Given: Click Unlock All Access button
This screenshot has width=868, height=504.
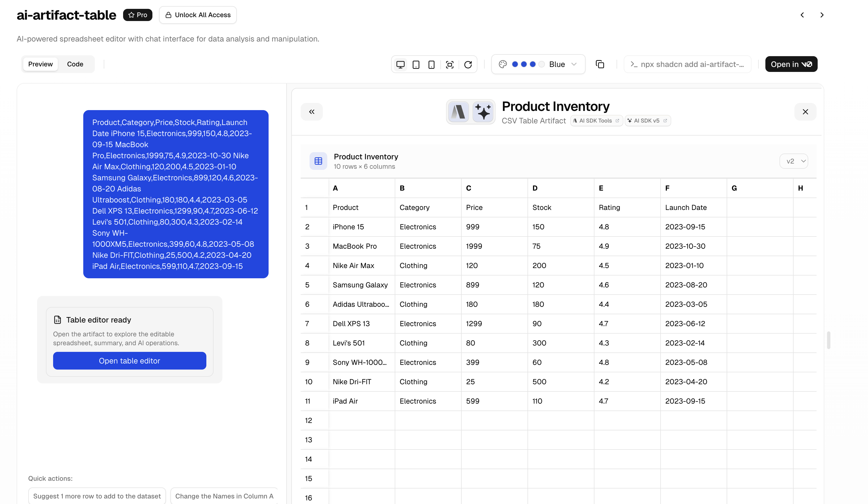Looking at the screenshot, I should pos(198,15).
